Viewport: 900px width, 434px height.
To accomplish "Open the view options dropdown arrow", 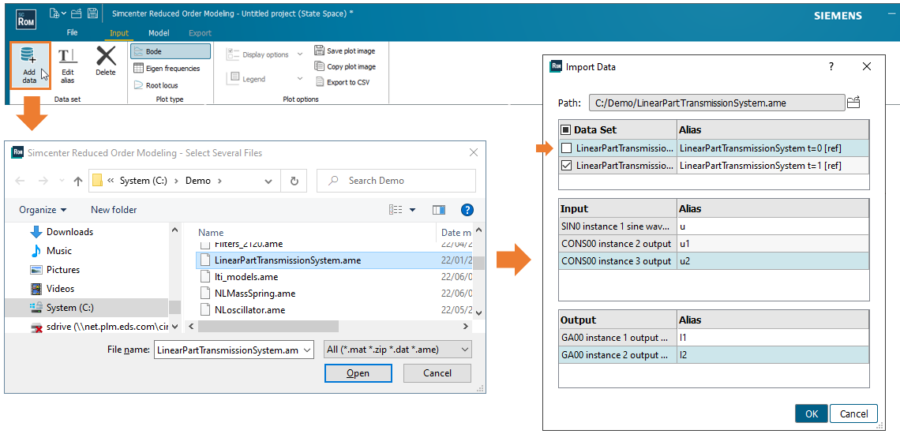I will tap(412, 210).
